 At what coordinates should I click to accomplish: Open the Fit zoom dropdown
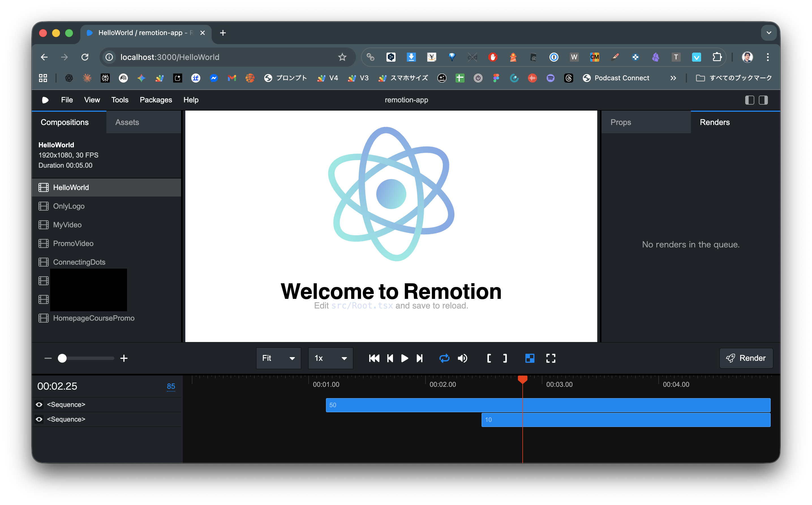coord(278,358)
